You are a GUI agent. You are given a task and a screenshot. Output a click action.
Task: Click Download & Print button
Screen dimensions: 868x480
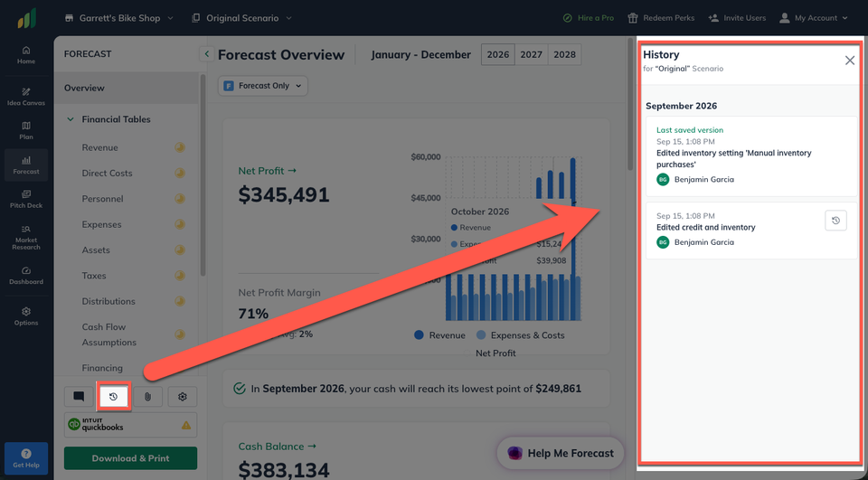pyautogui.click(x=130, y=458)
